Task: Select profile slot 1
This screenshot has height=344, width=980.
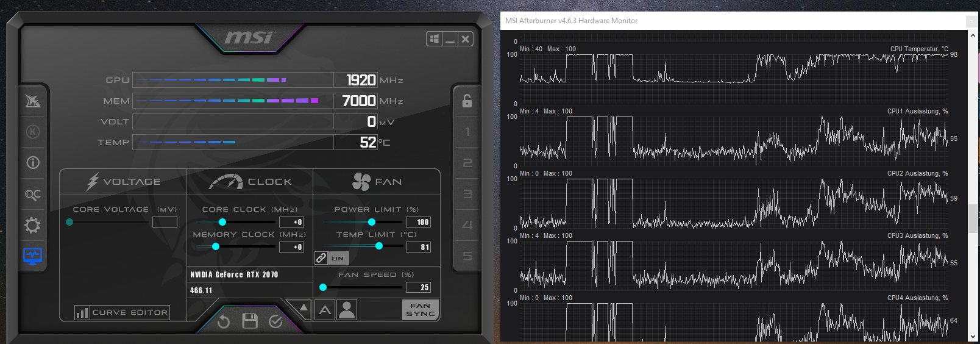Action: (467, 132)
